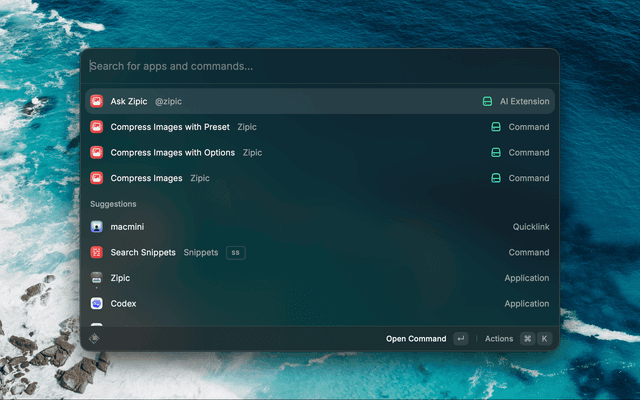Screen dimensions: 640x400
Task: Click green icon on Compress Images with Preset row
Action: 496,127
